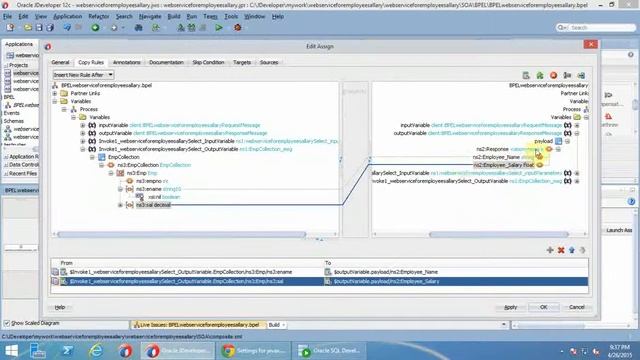Click the Windows Start button

tap(11, 351)
